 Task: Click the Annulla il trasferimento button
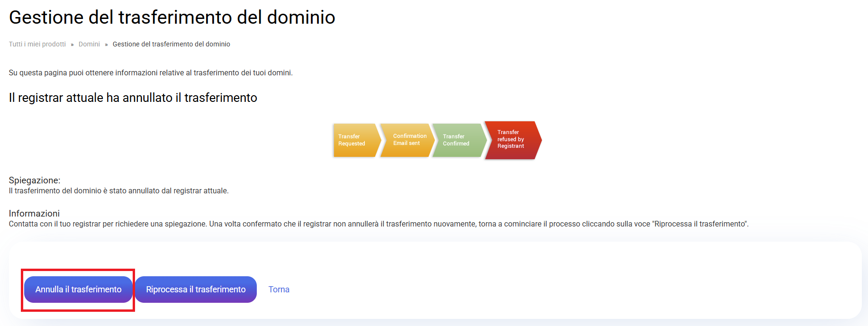tap(78, 290)
